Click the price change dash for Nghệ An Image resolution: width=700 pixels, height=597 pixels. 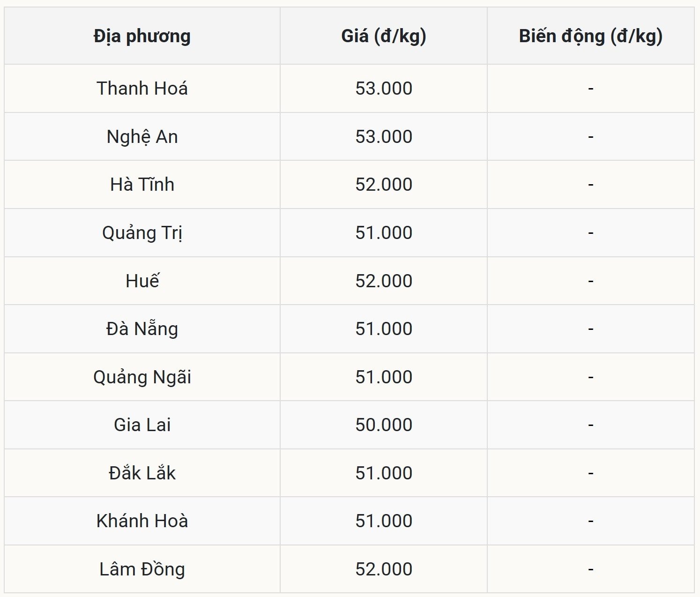point(590,137)
